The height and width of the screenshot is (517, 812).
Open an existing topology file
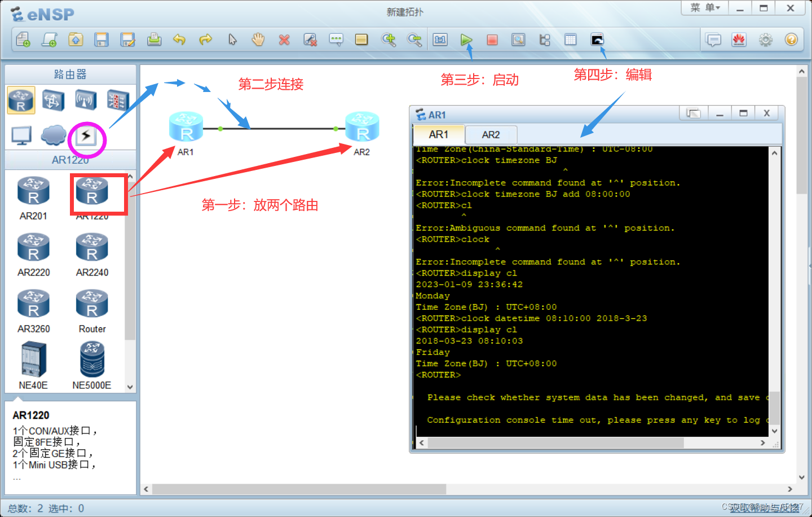click(x=76, y=40)
